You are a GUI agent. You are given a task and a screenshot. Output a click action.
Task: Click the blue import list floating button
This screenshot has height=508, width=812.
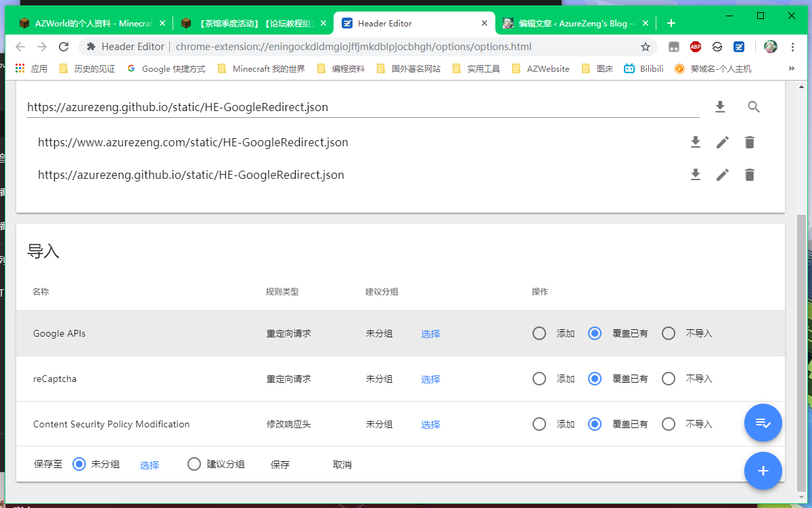pyautogui.click(x=763, y=423)
